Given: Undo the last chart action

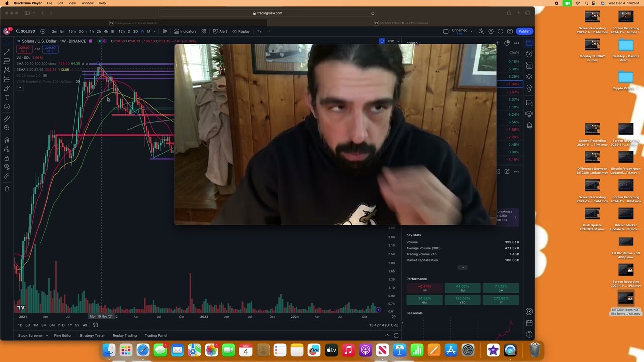Looking at the screenshot, I should (x=259, y=31).
